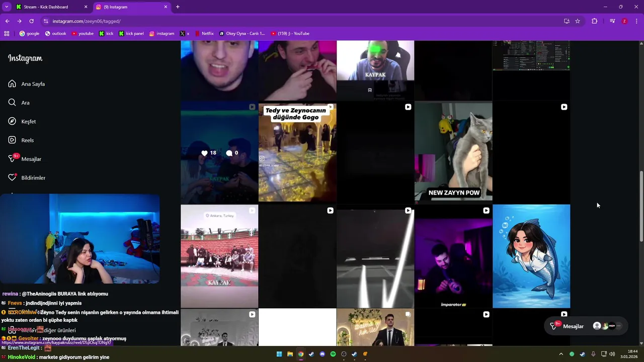This screenshot has width=644, height=362.
Task: Open the youtube bookmark
Action: 83,34
